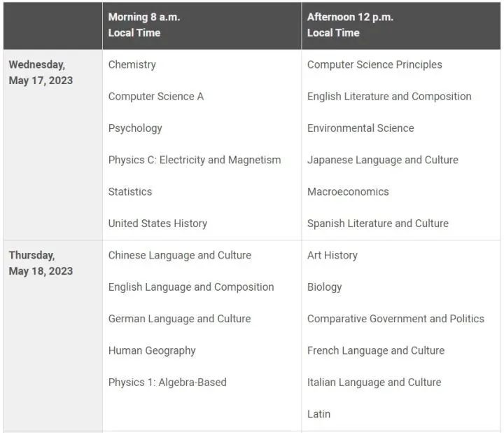The image size is (504, 433).
Task: Click the Statistics exam entry
Action: coord(130,191)
